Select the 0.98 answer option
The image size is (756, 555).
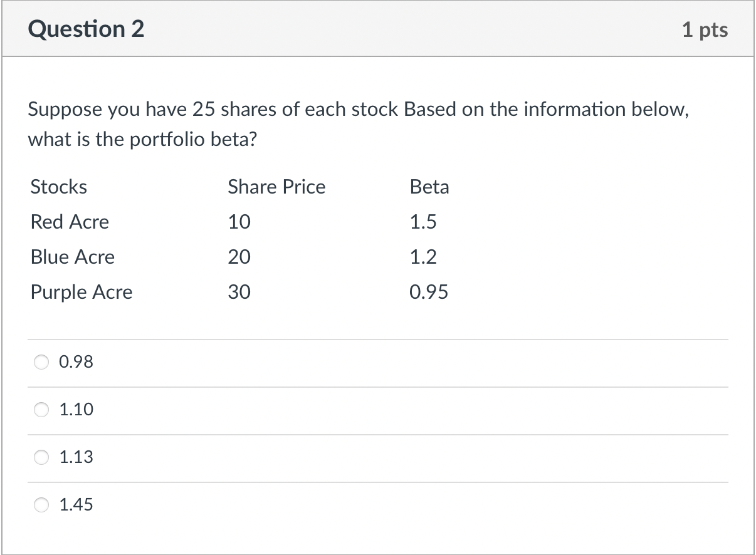[41, 362]
